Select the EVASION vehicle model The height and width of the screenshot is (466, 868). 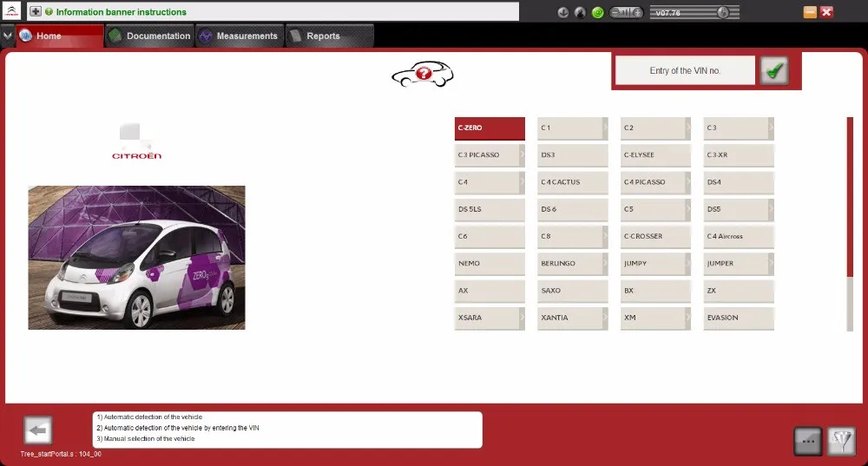pos(739,318)
